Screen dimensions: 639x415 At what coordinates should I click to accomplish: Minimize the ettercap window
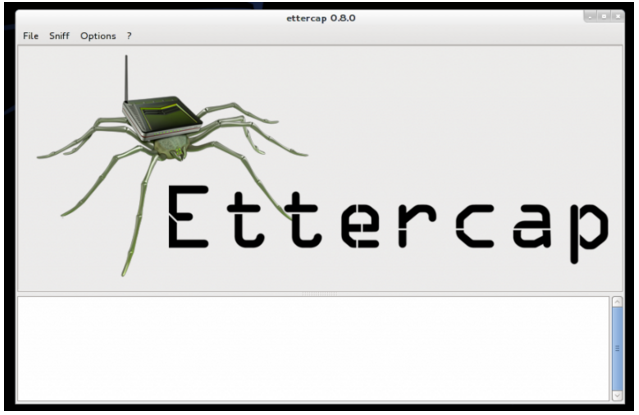coord(591,17)
